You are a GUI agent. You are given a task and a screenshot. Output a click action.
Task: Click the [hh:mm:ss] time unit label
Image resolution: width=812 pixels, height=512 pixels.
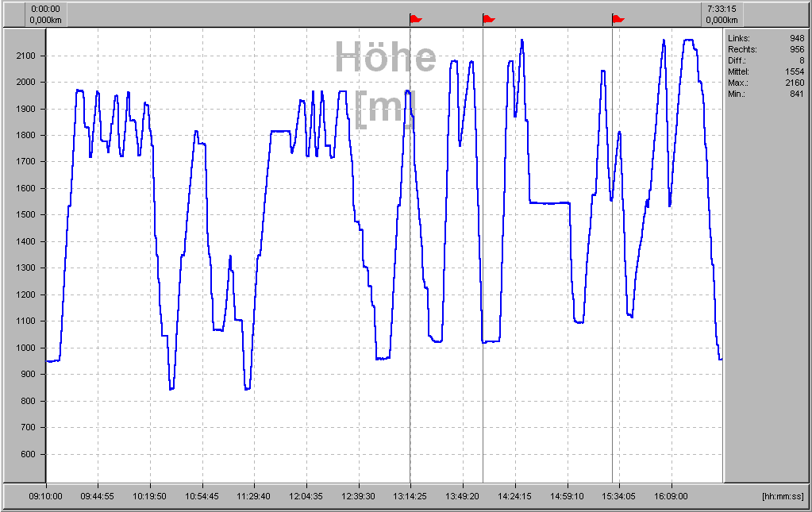point(782,496)
